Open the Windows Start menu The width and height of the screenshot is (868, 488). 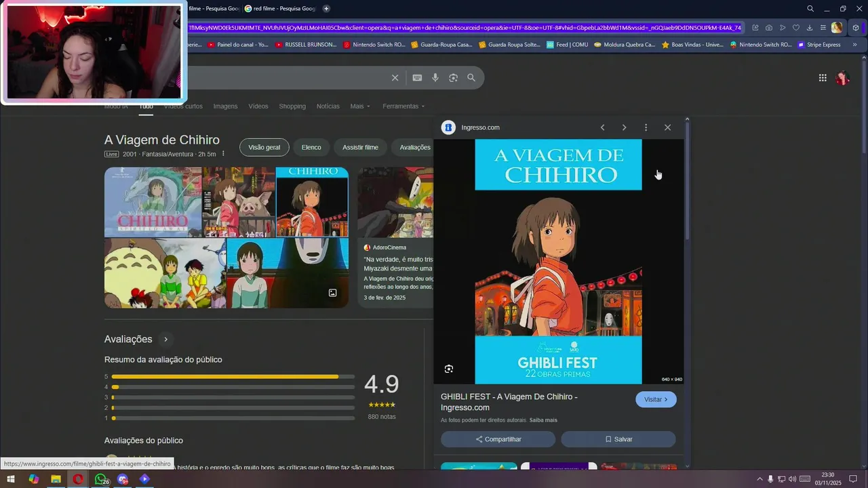[x=10, y=479]
